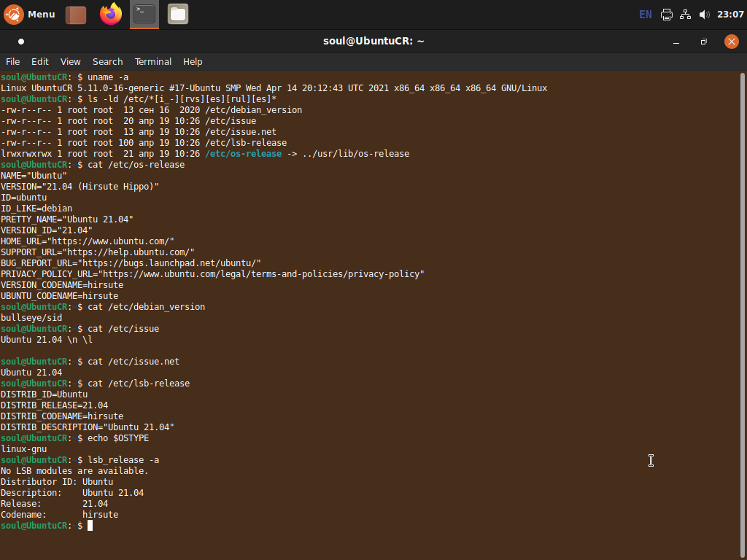Click the PRIVACY_POLICY_URL line
This screenshot has width=747, height=560.
(212, 274)
